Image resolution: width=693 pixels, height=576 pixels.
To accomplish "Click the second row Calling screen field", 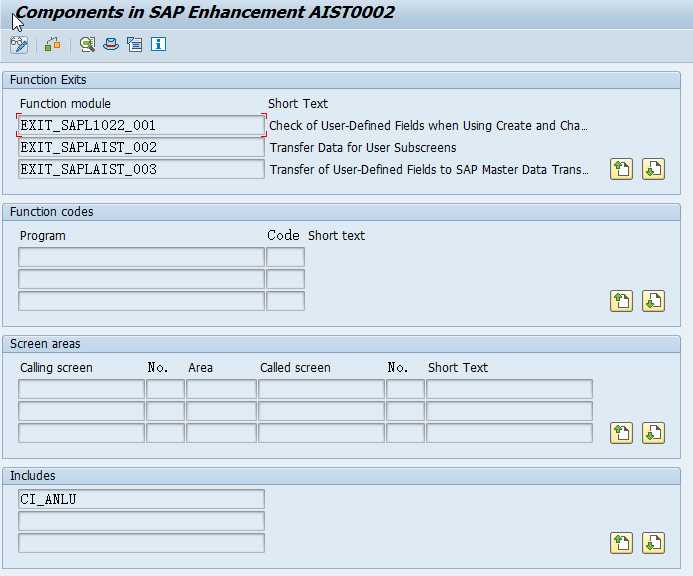I will coord(81,411).
